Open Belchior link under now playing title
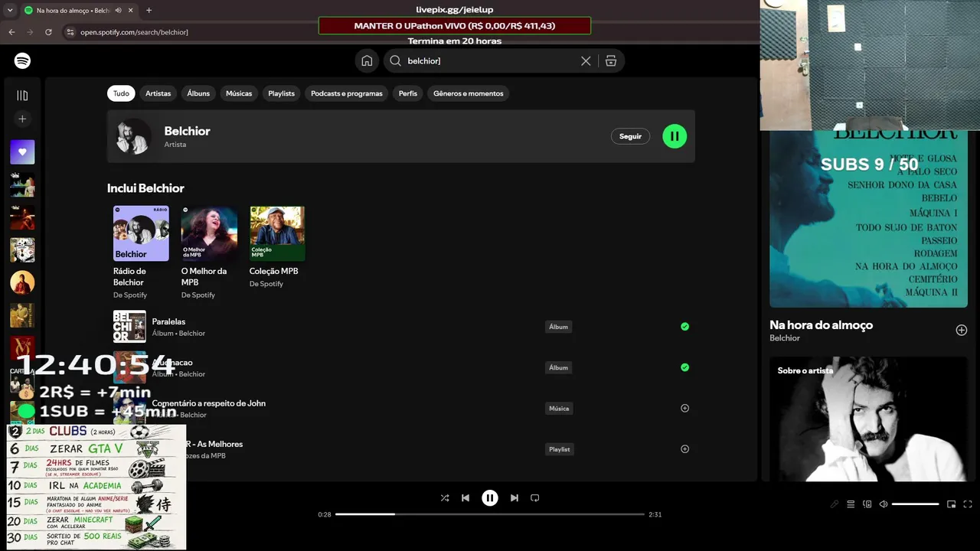 785,338
